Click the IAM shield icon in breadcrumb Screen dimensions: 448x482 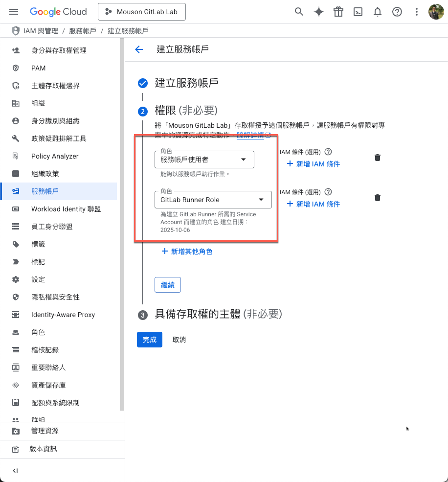click(15, 31)
